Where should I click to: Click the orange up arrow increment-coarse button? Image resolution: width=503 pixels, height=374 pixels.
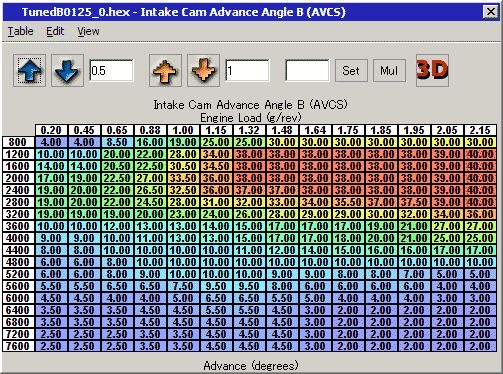point(165,71)
